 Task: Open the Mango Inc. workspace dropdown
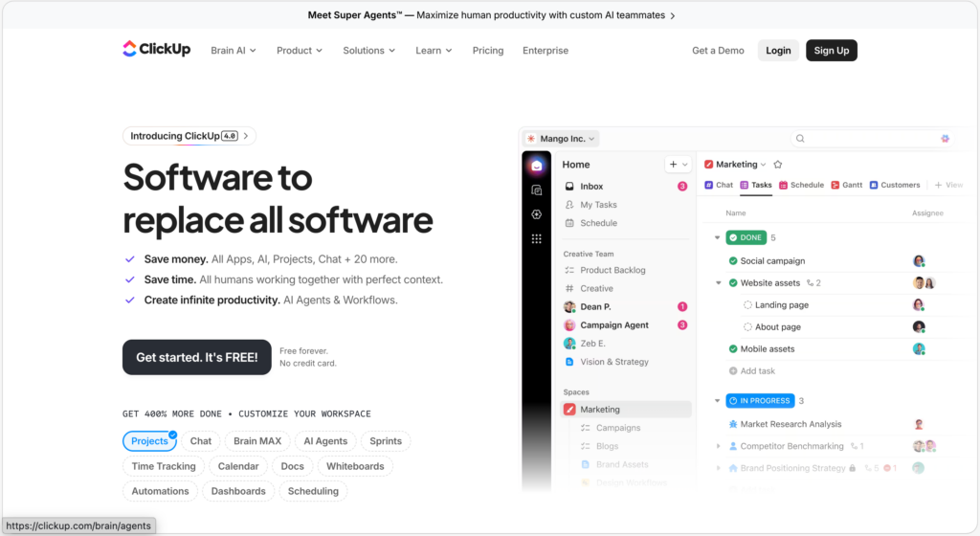pyautogui.click(x=561, y=139)
